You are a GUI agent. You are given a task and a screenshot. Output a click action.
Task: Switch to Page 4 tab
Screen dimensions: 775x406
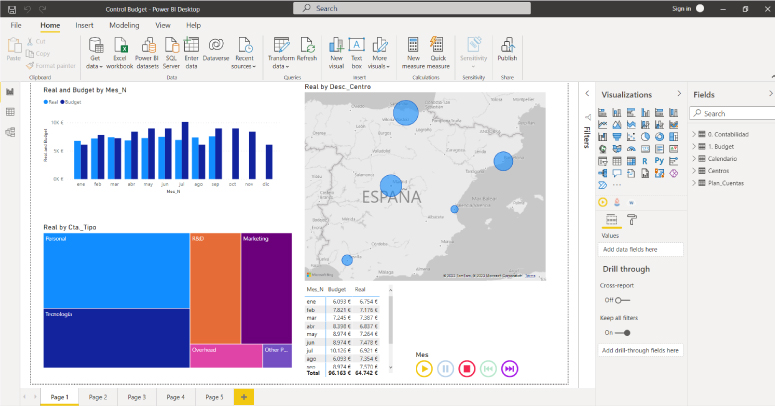(x=175, y=397)
